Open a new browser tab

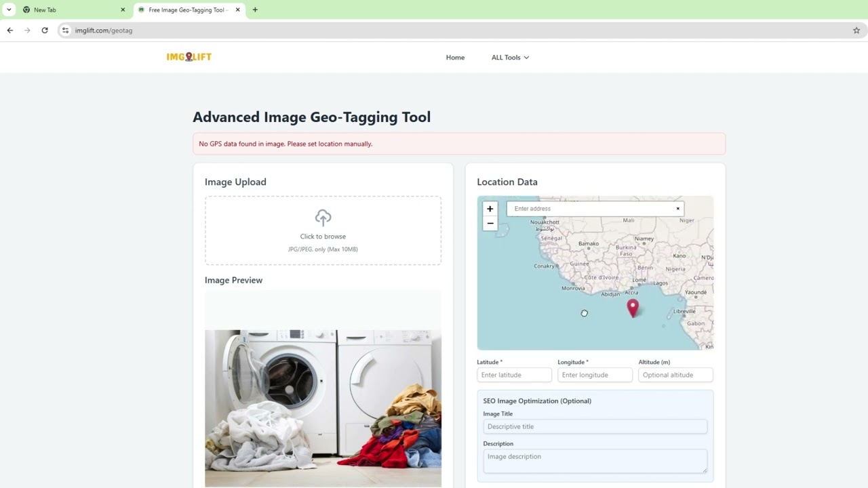click(x=255, y=10)
